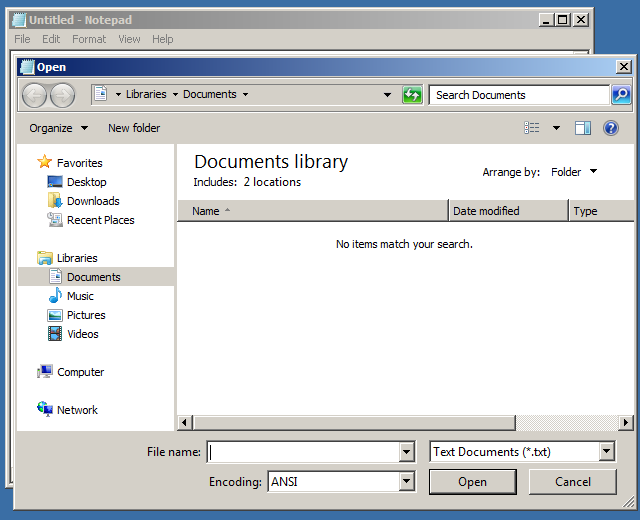Click the Favorites star icon

(44, 162)
